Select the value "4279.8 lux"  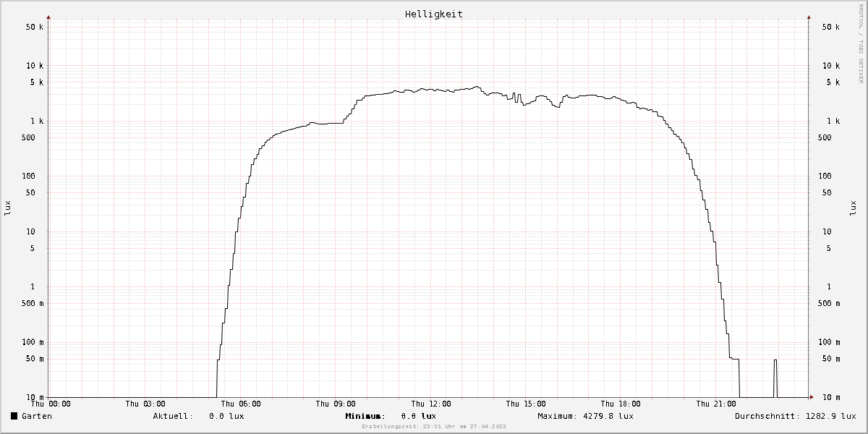click(608, 416)
